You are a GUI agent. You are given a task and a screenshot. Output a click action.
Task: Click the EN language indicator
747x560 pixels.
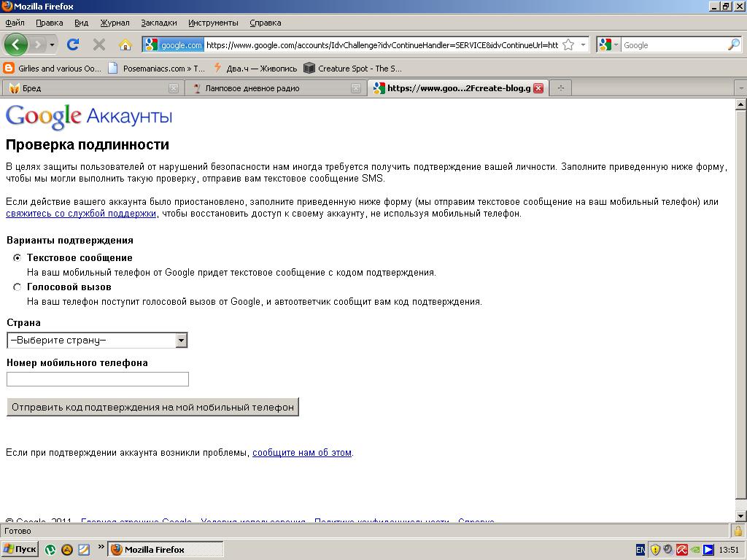click(x=640, y=550)
